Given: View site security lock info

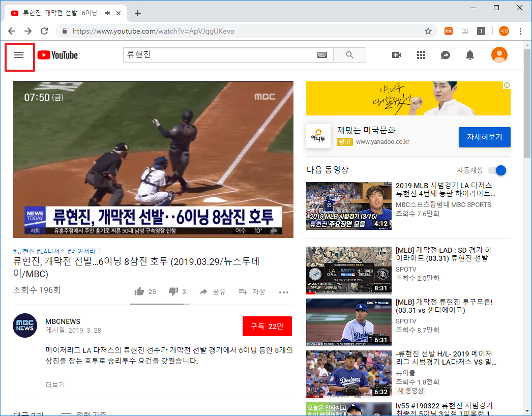Looking at the screenshot, I should pos(65,31).
